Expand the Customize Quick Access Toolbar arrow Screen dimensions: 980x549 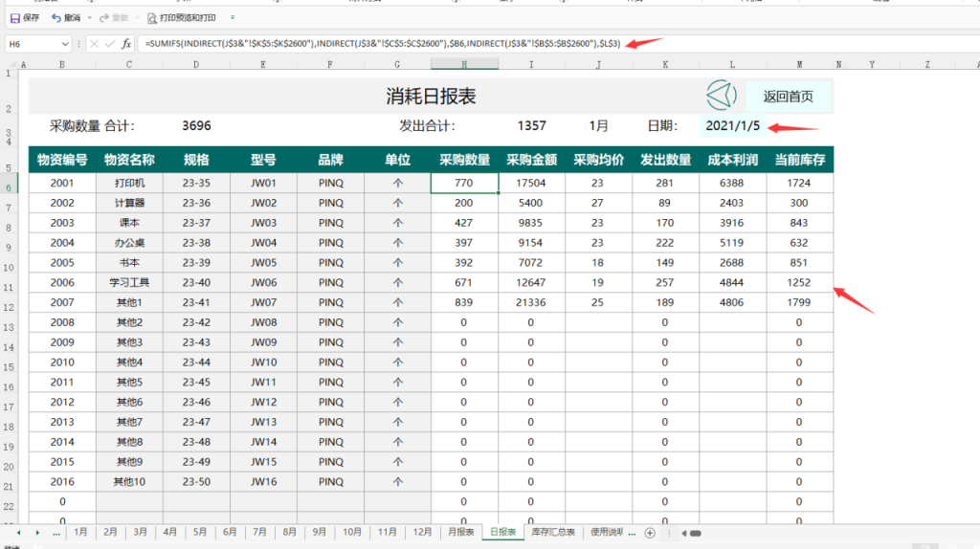[x=233, y=17]
